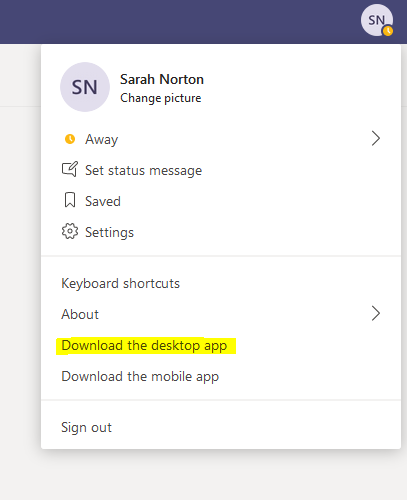Image resolution: width=407 pixels, height=500 pixels.
Task: Expand the About submenu chevron
Action: (376, 313)
